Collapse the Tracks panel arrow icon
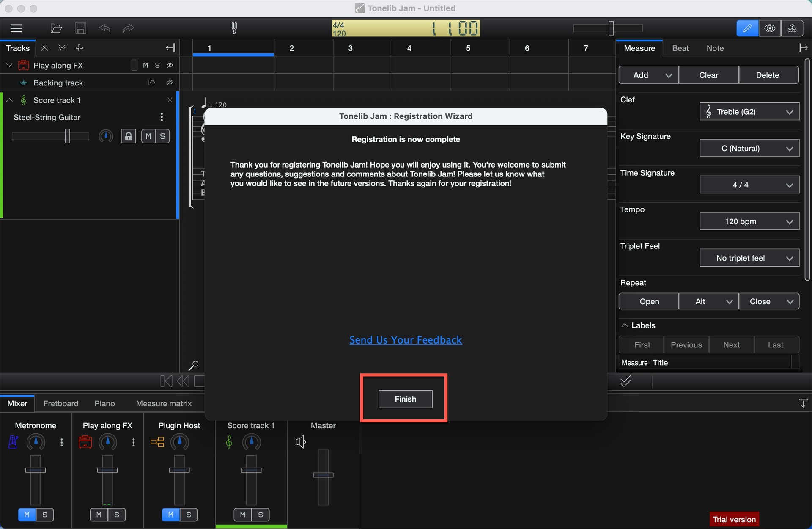Viewport: 812px width, 529px height. (170, 48)
